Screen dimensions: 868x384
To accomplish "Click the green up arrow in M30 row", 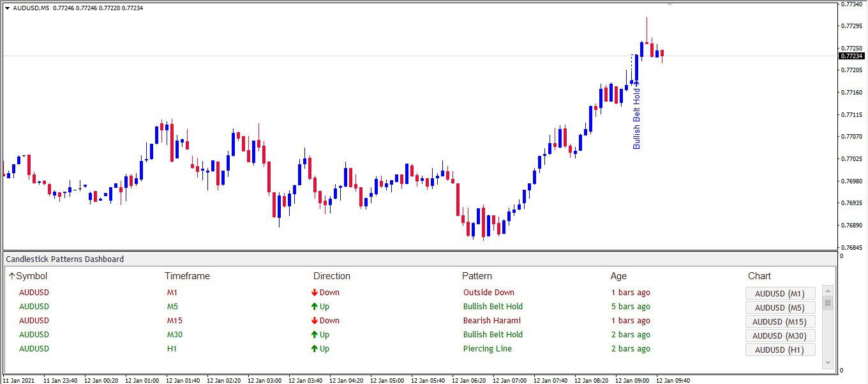I will click(314, 335).
